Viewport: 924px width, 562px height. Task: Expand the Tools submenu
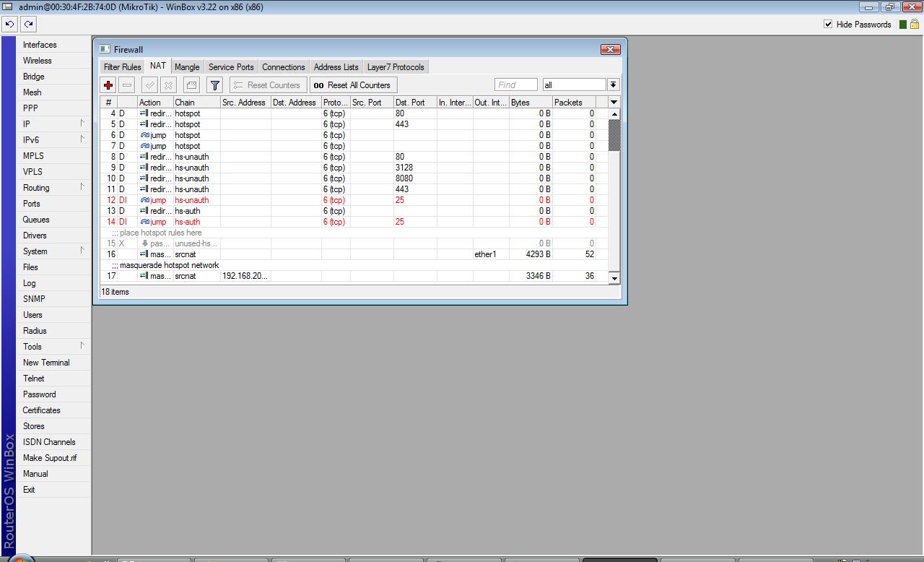tap(53, 347)
